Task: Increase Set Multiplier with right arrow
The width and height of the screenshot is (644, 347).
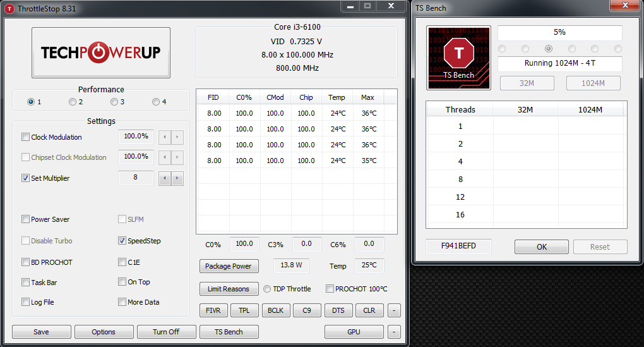Action: tap(177, 178)
